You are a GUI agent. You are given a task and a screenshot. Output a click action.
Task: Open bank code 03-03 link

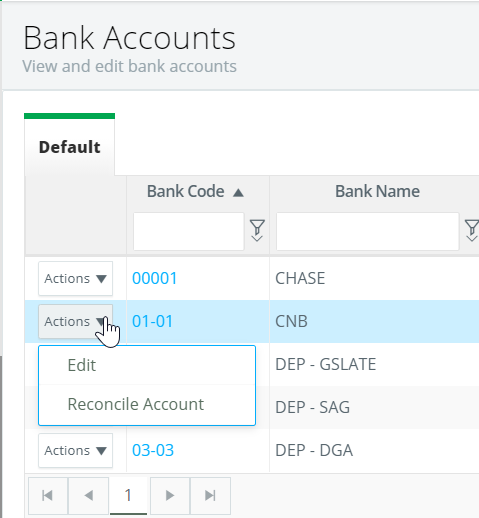click(x=153, y=450)
